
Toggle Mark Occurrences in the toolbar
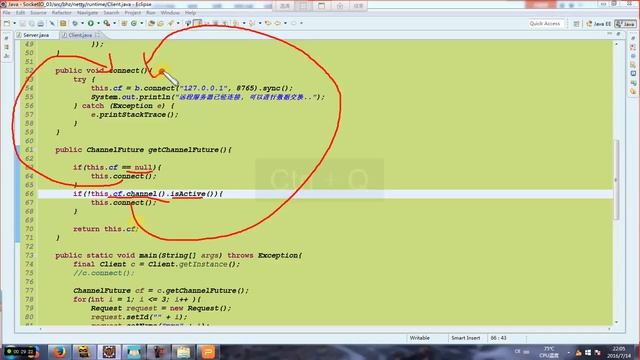(x=198, y=23)
